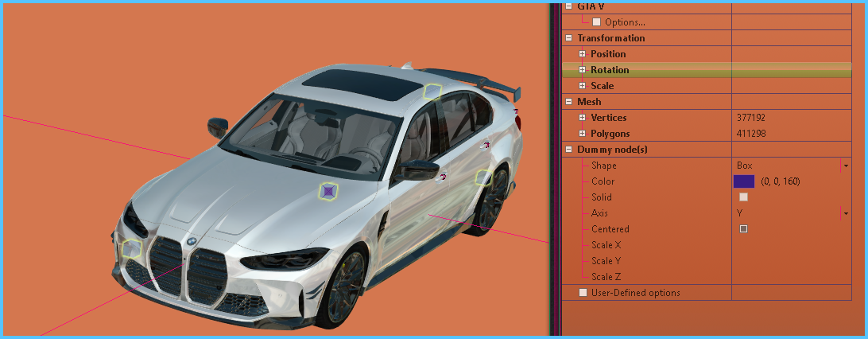This screenshot has width=868, height=339.
Task: Select the Polygons count 411298
Action: click(x=751, y=134)
